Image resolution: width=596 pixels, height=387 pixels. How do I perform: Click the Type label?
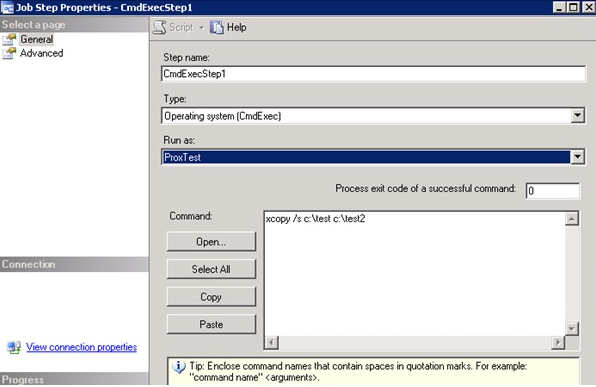click(175, 99)
